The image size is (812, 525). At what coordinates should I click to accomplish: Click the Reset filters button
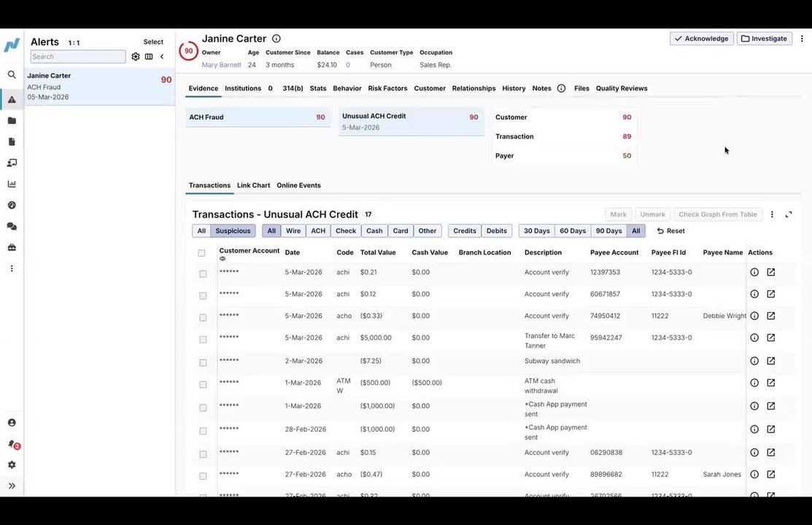pos(670,231)
